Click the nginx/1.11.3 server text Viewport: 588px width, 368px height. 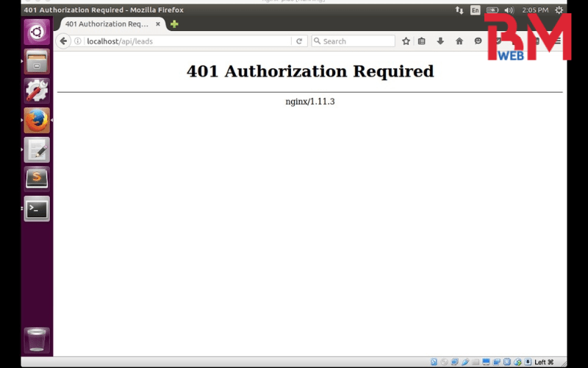pos(310,102)
